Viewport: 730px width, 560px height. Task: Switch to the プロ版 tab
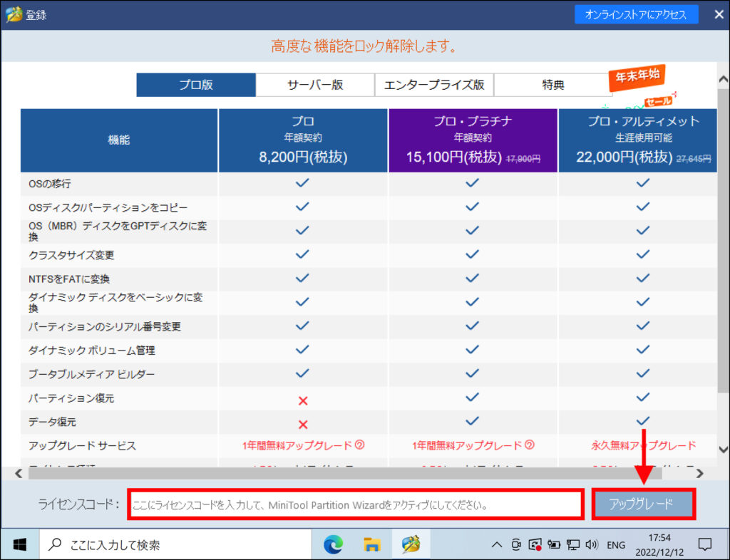(196, 85)
